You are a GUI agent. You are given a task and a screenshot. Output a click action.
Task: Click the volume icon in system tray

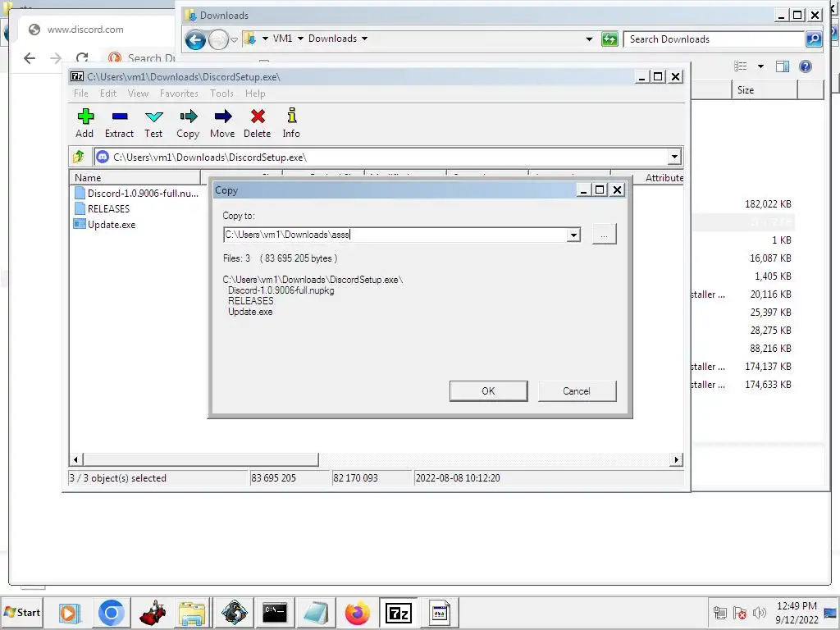tap(759, 613)
